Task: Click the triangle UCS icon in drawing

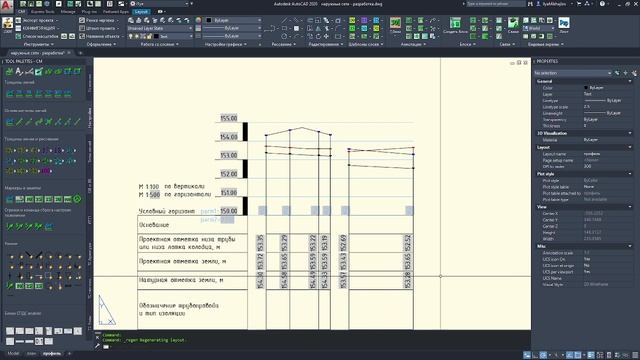Action: point(107,310)
